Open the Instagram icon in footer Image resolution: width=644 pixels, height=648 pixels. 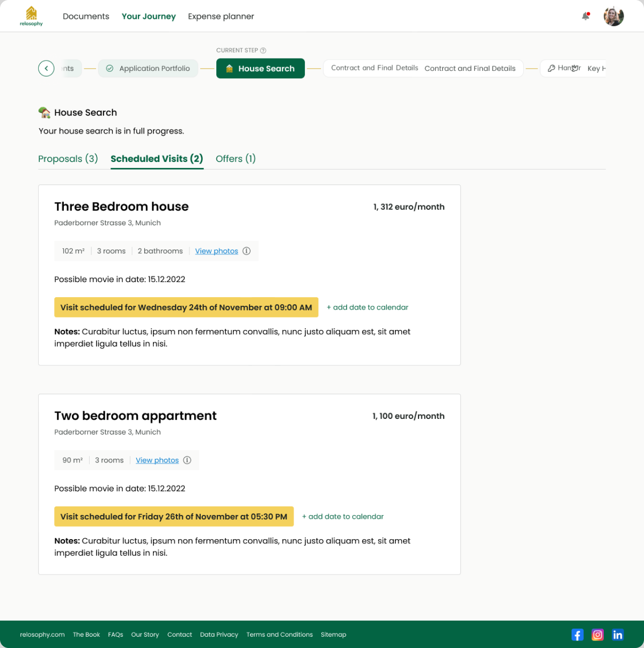(597, 635)
